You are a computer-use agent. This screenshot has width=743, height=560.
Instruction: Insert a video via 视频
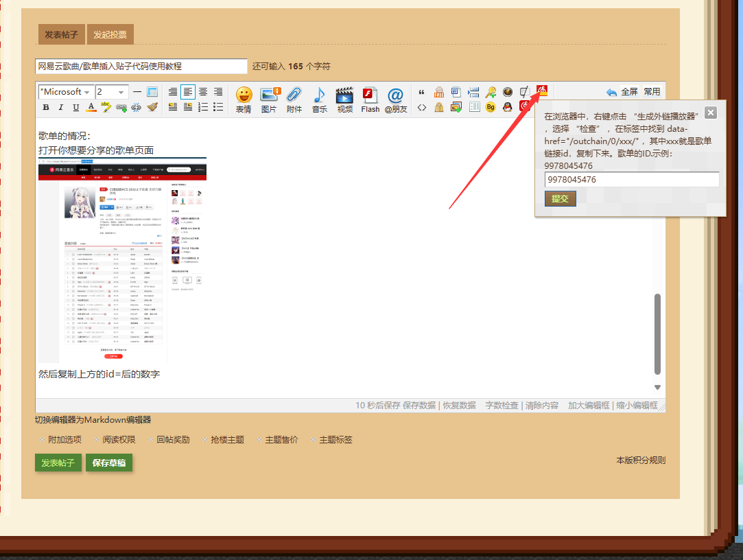[345, 100]
